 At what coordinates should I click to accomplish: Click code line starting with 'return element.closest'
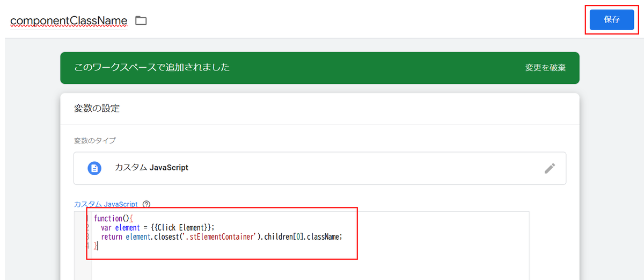coord(221,236)
